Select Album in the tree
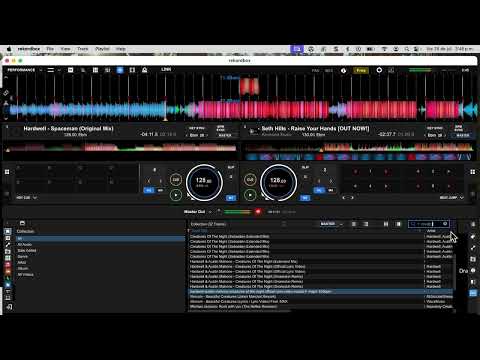The width and height of the screenshot is (480, 360). point(23,268)
